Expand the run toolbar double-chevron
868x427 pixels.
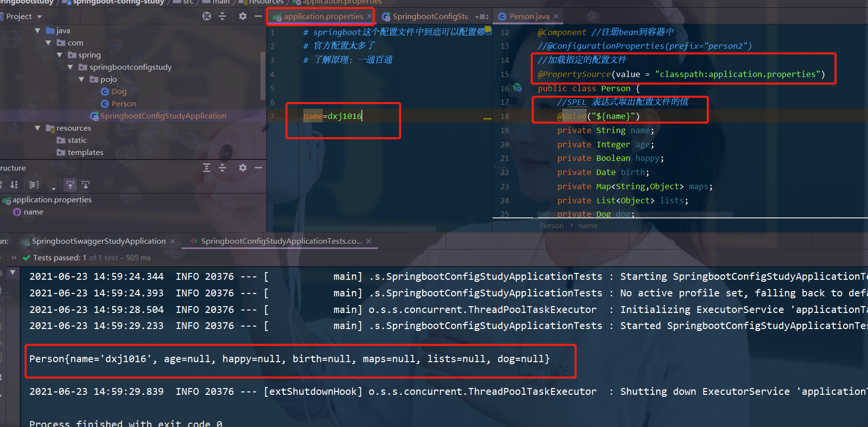coord(14,258)
